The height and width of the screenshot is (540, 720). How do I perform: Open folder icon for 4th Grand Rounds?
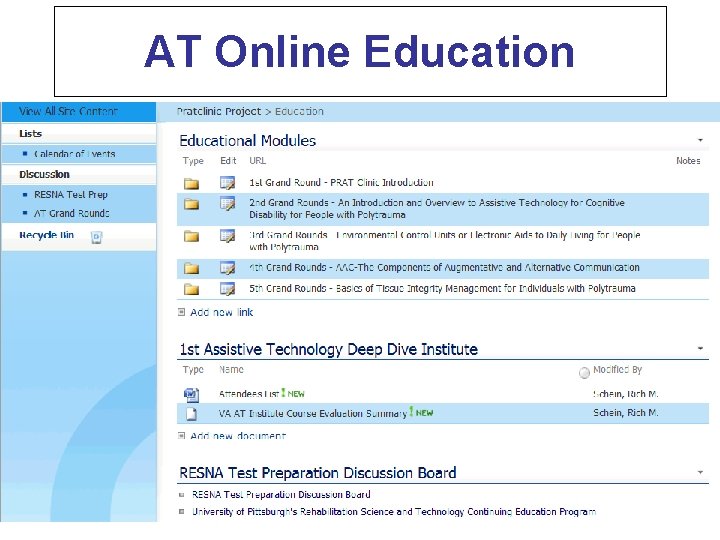(191, 268)
